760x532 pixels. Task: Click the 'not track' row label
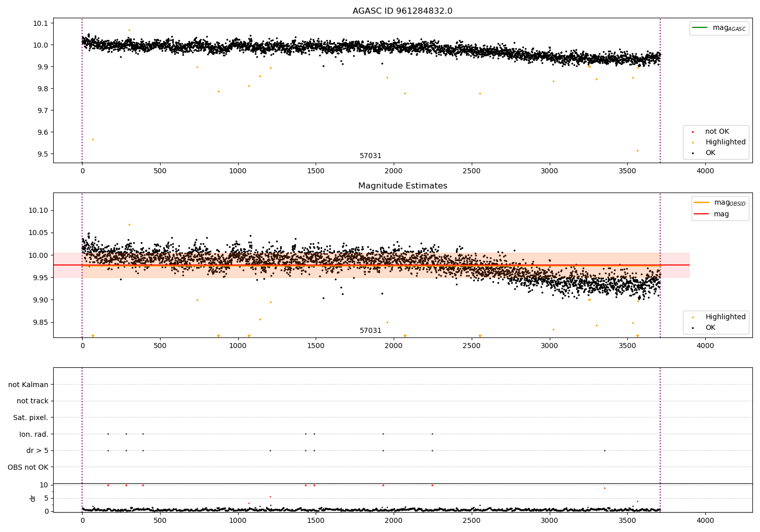coord(32,401)
